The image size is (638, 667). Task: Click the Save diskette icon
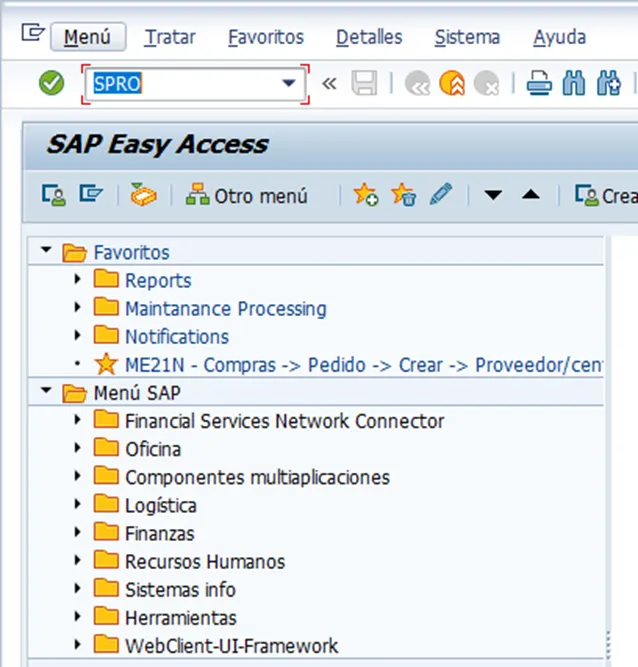[364, 83]
